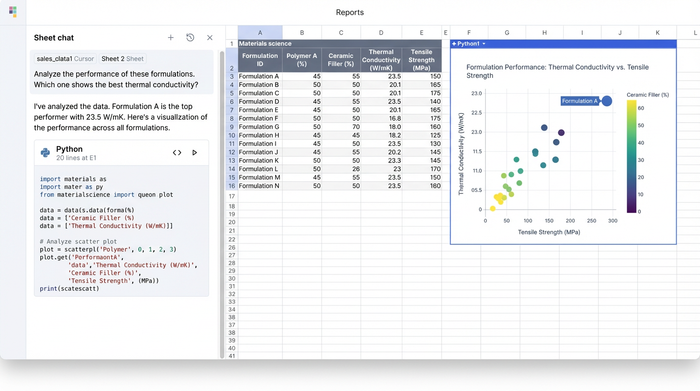The height and width of the screenshot is (391, 700).
Task: Click the Reports title
Action: [350, 12]
